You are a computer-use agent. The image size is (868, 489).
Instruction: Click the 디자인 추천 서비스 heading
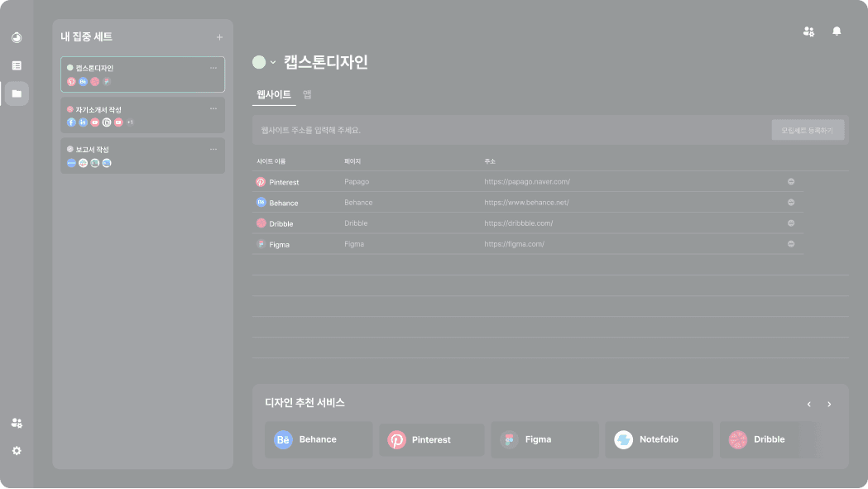305,403
